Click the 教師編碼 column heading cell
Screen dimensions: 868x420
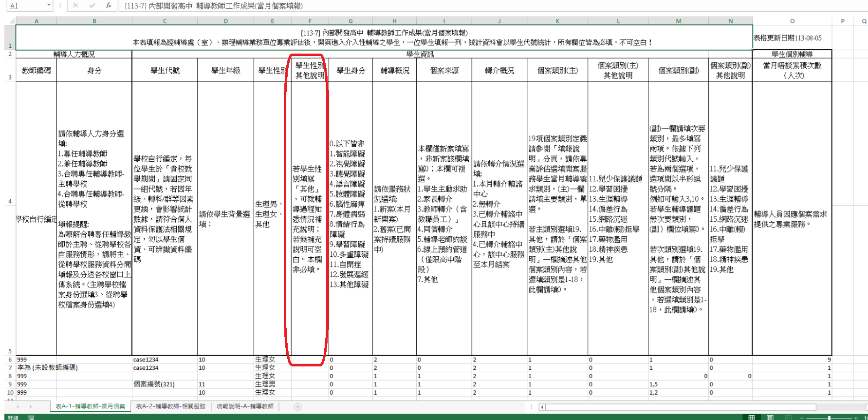coord(37,70)
